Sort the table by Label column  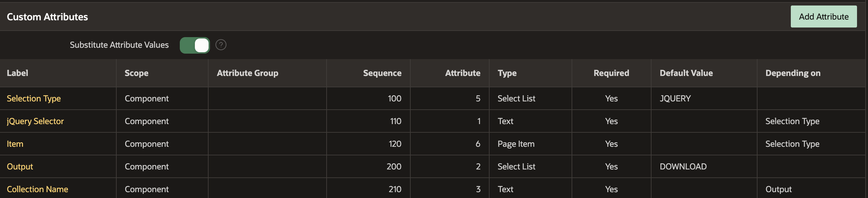coord(17,73)
